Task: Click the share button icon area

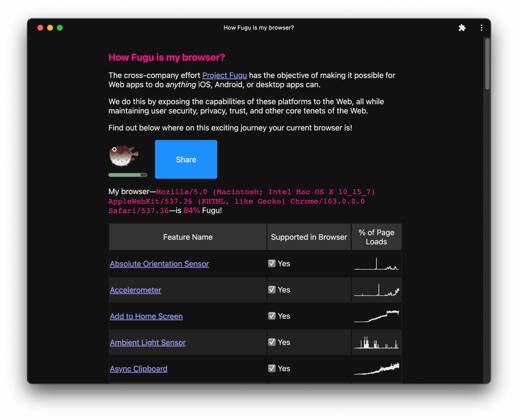Action: [186, 159]
